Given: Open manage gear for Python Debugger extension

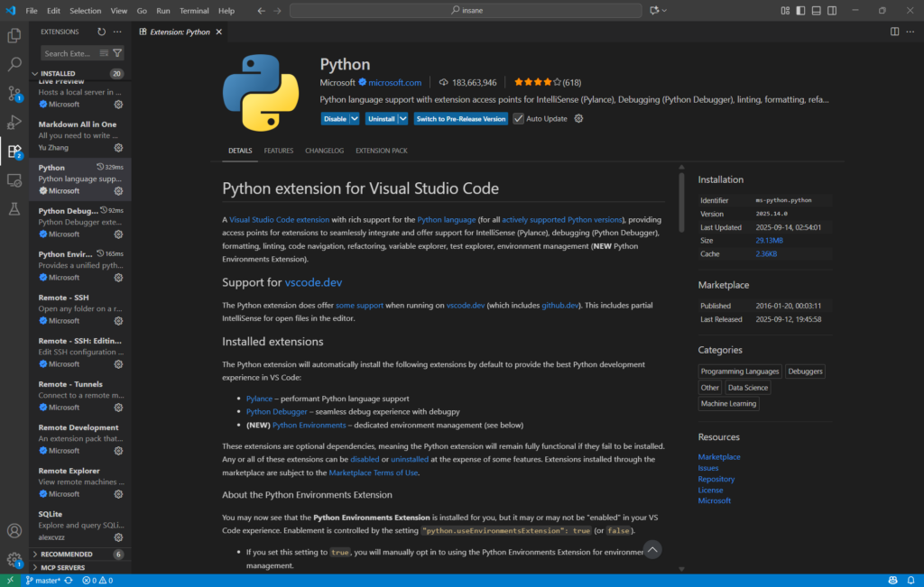Looking at the screenshot, I should [x=118, y=234].
